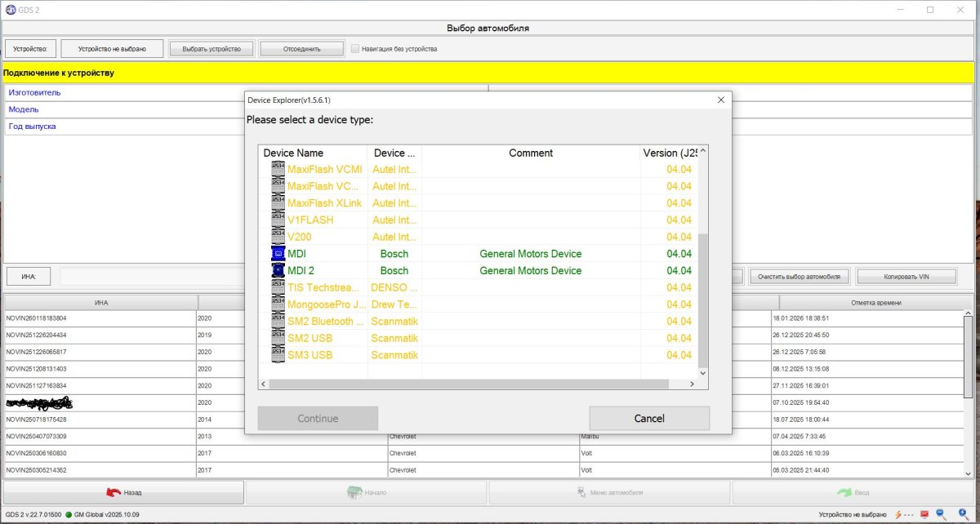Click the MDI device icon

(278, 254)
